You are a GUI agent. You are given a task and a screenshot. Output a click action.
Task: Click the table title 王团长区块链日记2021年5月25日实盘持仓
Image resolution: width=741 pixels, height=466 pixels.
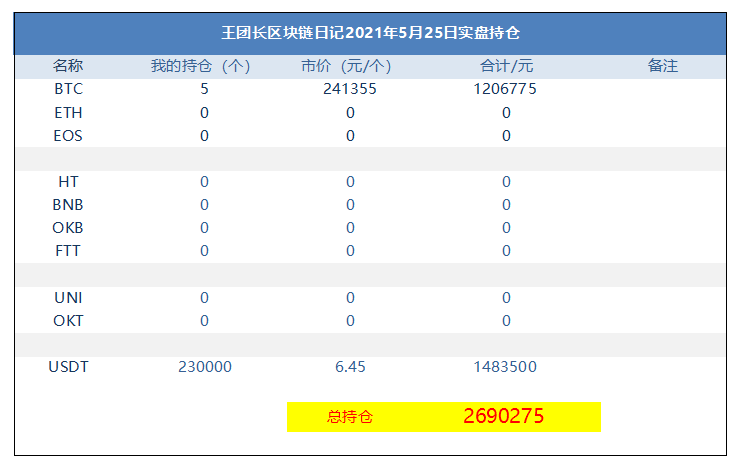(x=370, y=33)
